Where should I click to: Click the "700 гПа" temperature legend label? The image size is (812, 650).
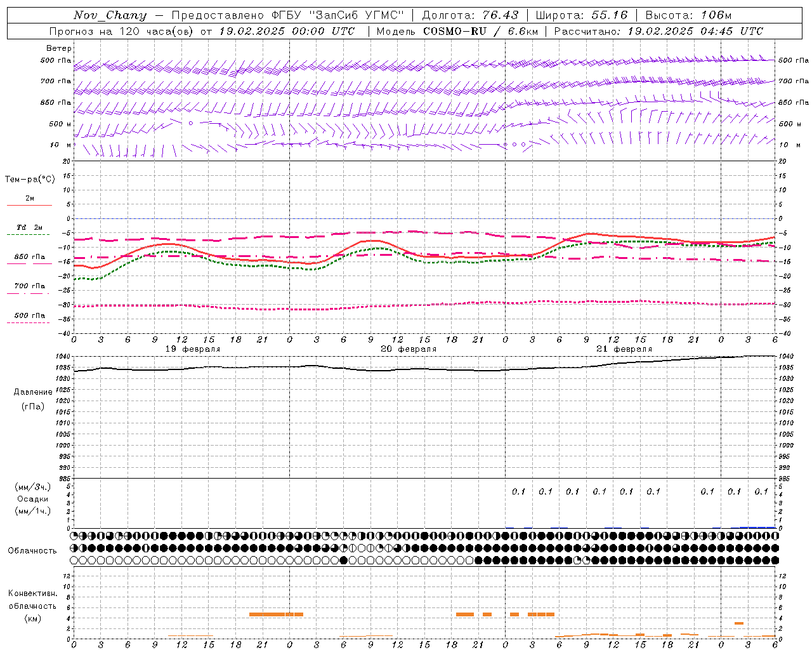pyautogui.click(x=30, y=286)
